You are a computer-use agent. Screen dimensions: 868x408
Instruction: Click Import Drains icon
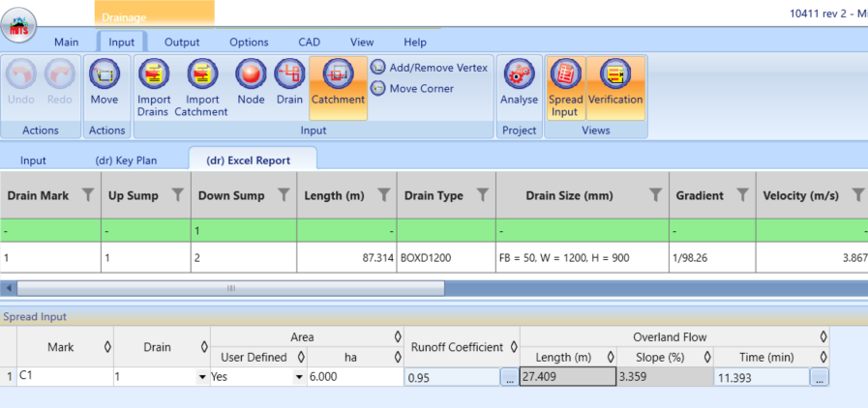click(x=153, y=73)
